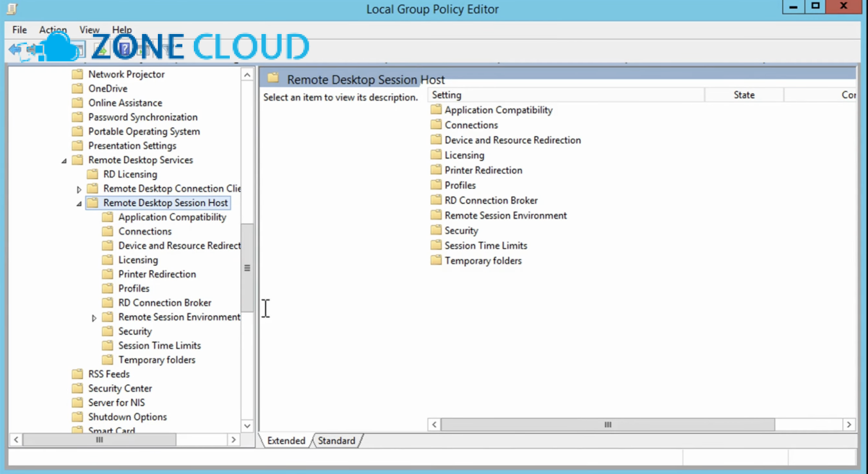The width and height of the screenshot is (868, 474).
Task: Click the tree pane scroll-down arrow
Action: tap(247, 426)
